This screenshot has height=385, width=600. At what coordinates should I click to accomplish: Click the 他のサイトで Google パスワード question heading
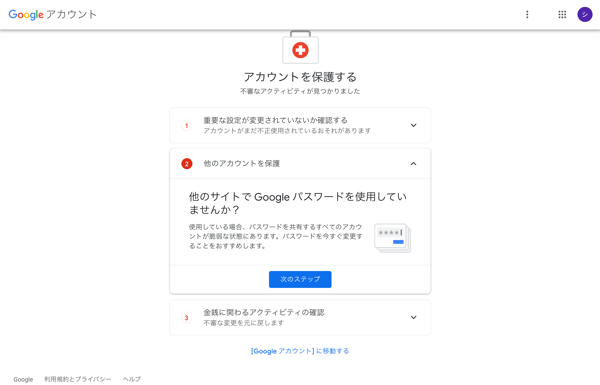[298, 203]
